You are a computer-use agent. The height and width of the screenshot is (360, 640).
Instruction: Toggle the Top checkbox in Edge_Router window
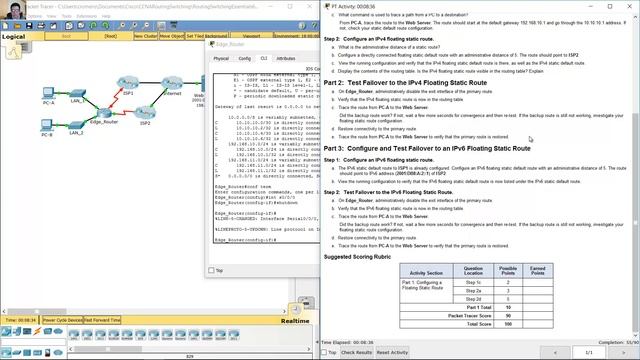(211, 270)
